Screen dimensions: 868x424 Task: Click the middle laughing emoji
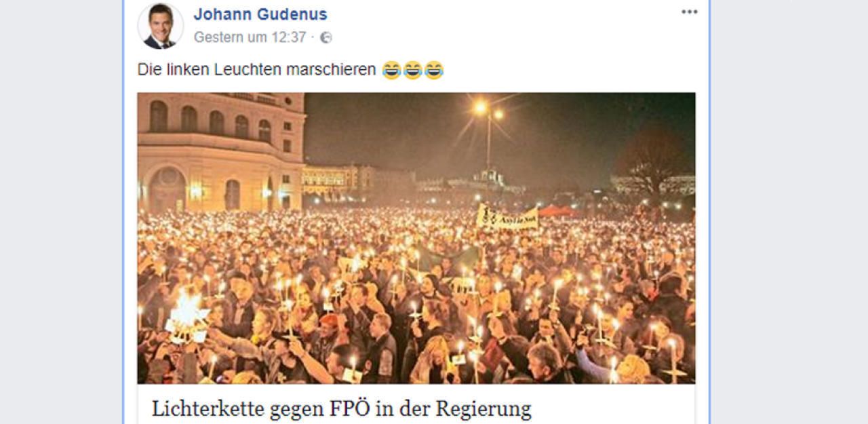(413, 70)
